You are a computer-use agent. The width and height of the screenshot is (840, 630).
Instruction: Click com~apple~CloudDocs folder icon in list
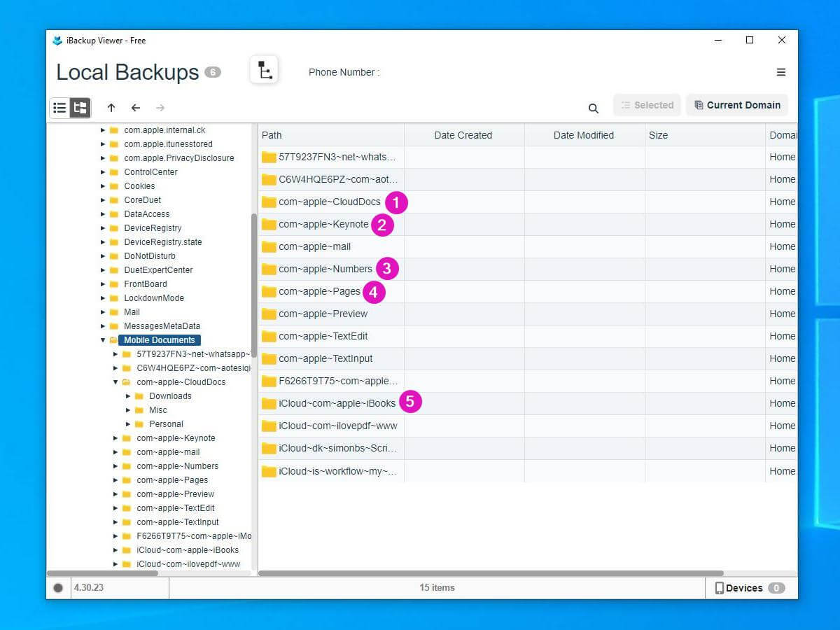(x=269, y=202)
